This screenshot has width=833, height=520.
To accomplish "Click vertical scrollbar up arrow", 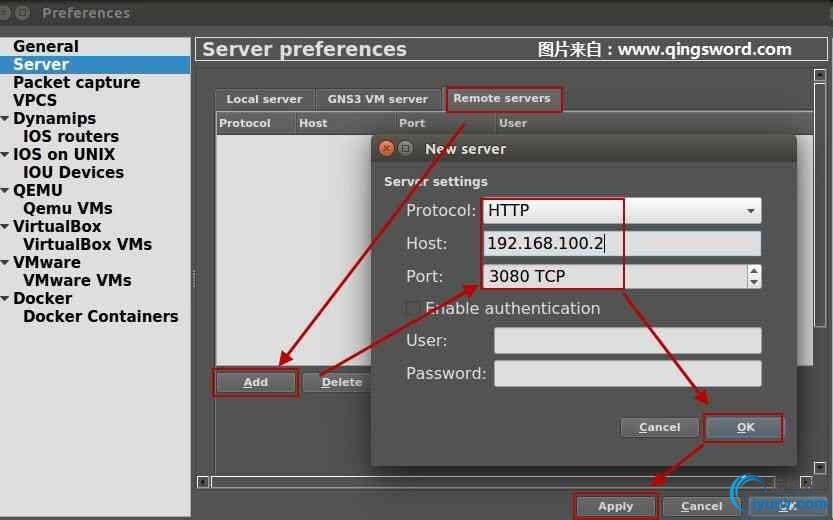I will point(820,75).
